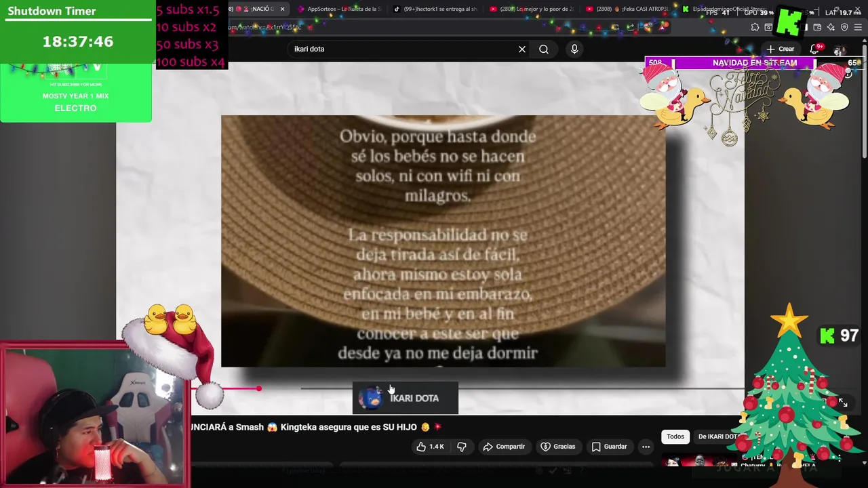Switch to the ElpadredomingoOficial Kick tab
This screenshot has height=488, width=868.
tap(726, 9)
